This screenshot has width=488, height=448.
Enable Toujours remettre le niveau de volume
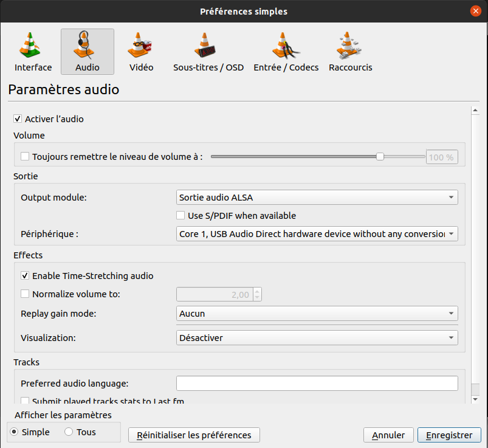pos(25,156)
